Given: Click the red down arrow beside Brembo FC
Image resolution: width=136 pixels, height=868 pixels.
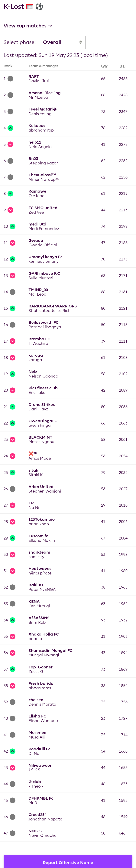Looking at the screenshot, I should (x=12, y=341).
